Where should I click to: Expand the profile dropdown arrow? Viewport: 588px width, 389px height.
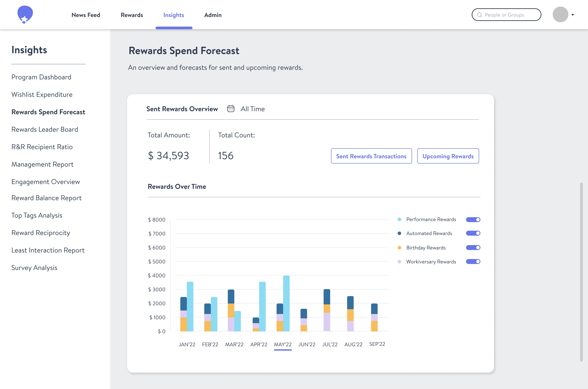tap(573, 15)
